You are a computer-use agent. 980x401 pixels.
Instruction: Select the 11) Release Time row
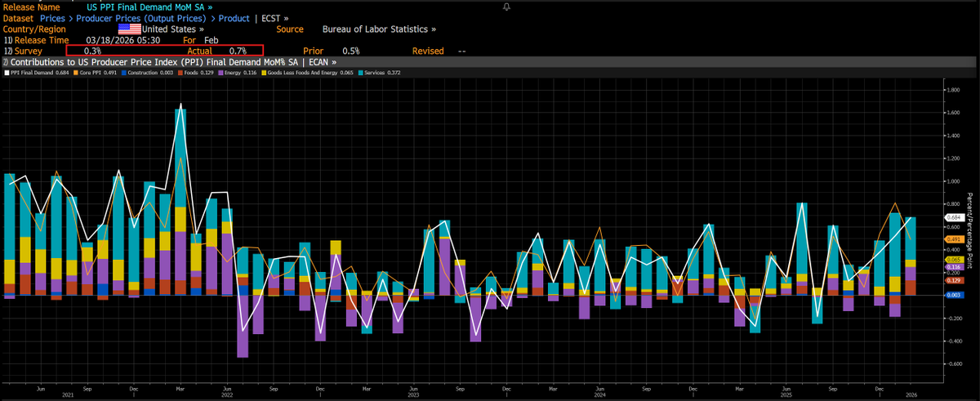click(x=36, y=39)
